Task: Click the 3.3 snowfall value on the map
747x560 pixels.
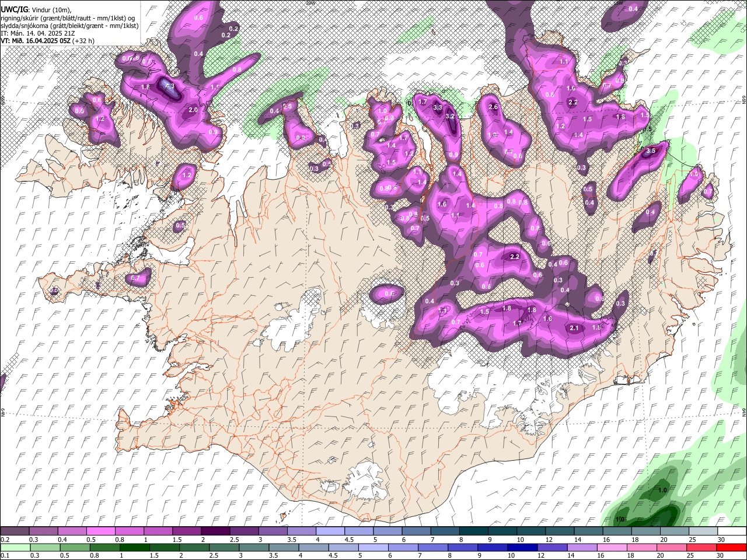Action: pos(438,107)
